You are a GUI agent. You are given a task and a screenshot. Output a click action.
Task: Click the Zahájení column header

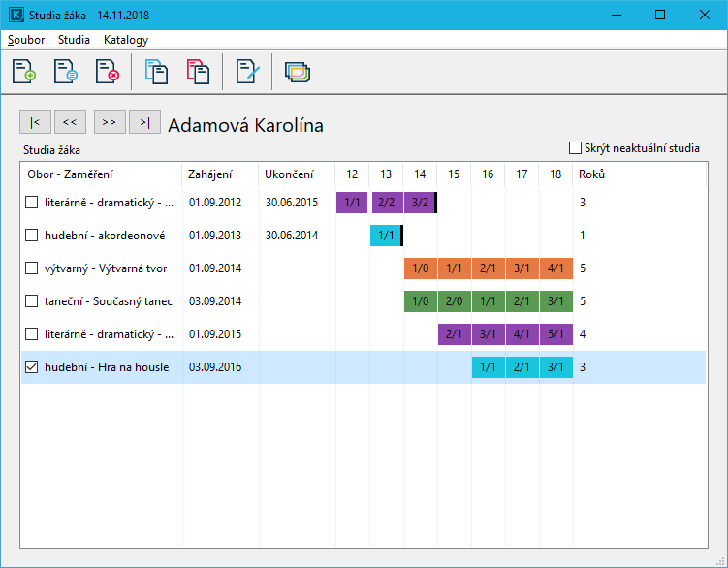tap(210, 174)
